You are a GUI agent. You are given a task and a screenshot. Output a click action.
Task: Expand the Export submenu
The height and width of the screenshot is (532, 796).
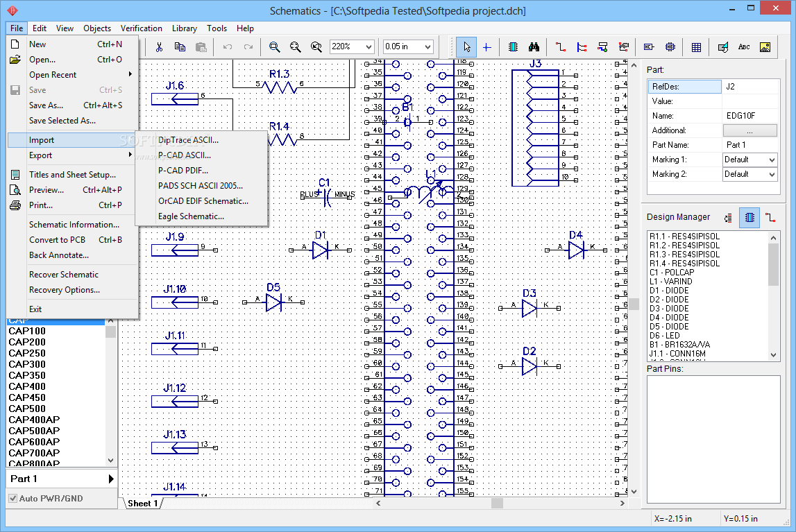coord(73,155)
